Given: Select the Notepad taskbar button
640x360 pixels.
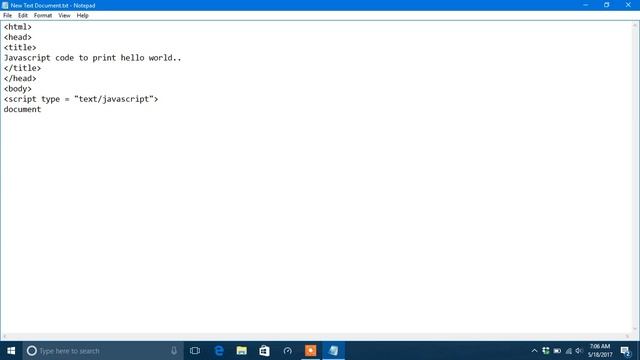Looking at the screenshot, I should pos(333,351).
